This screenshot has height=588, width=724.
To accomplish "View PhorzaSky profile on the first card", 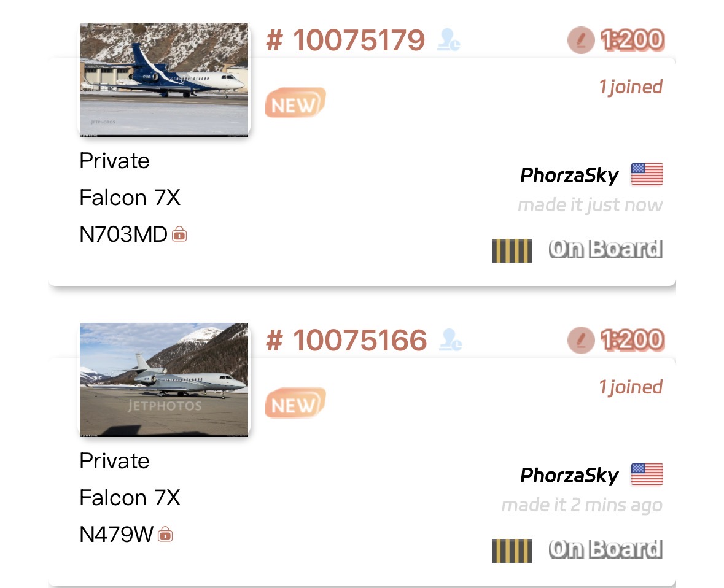I will 569,176.
